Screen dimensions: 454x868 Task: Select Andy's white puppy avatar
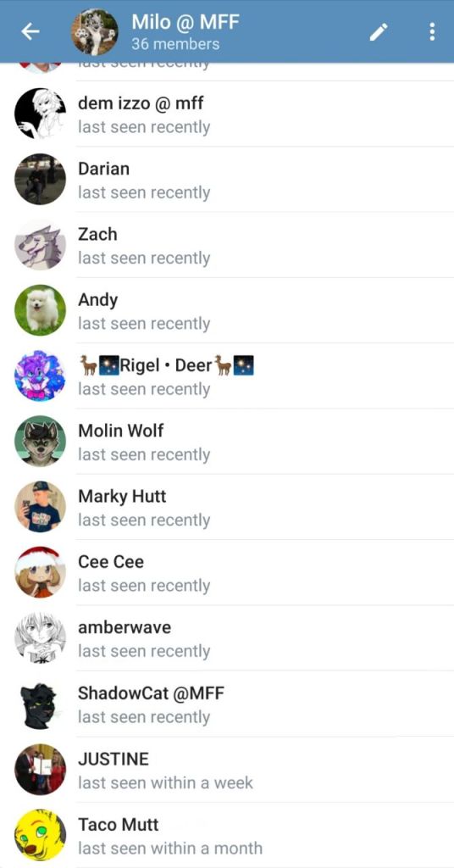[40, 310]
